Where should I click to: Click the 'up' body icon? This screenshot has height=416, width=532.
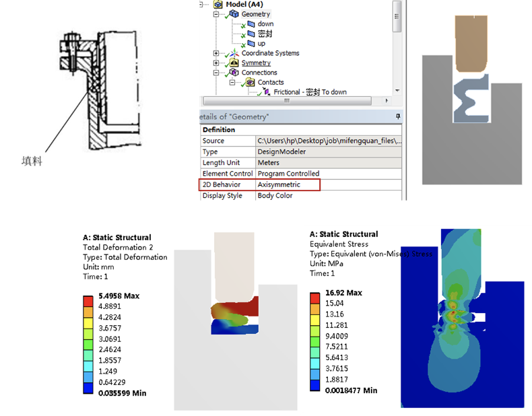pyautogui.click(x=251, y=43)
